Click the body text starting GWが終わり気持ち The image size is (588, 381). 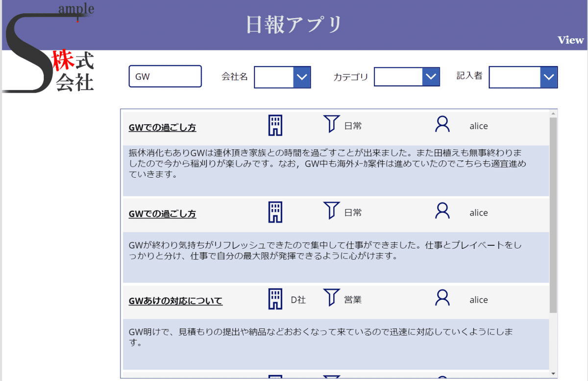coord(325,250)
